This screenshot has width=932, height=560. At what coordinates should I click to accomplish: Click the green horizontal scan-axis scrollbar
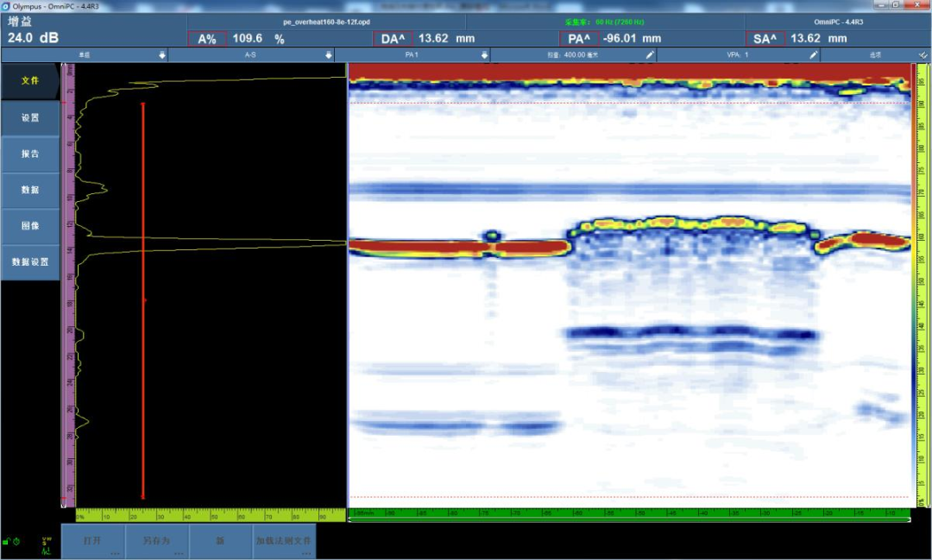pyautogui.click(x=629, y=519)
